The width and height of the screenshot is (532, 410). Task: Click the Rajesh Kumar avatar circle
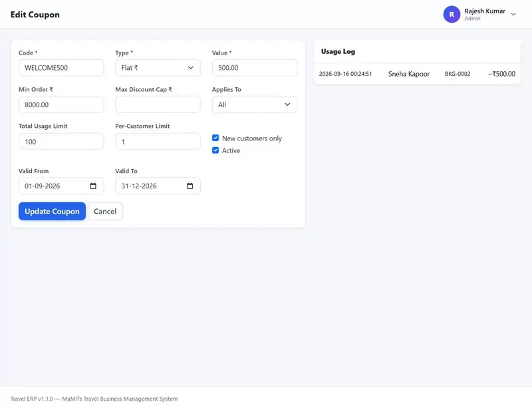point(452,14)
